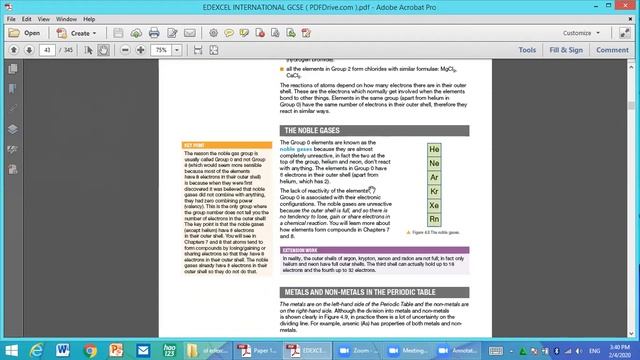Activate the Hand pan tool
Screen dimensions: 640x360
pyautogui.click(x=103, y=50)
